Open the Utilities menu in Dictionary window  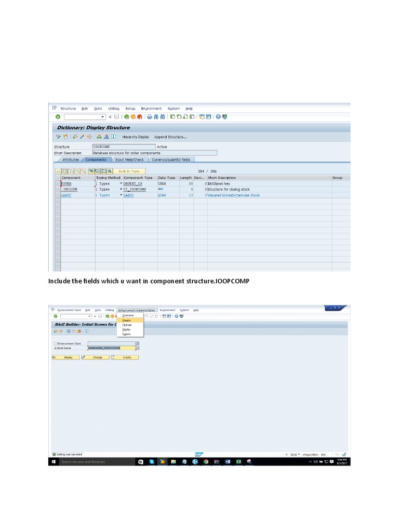114,109
